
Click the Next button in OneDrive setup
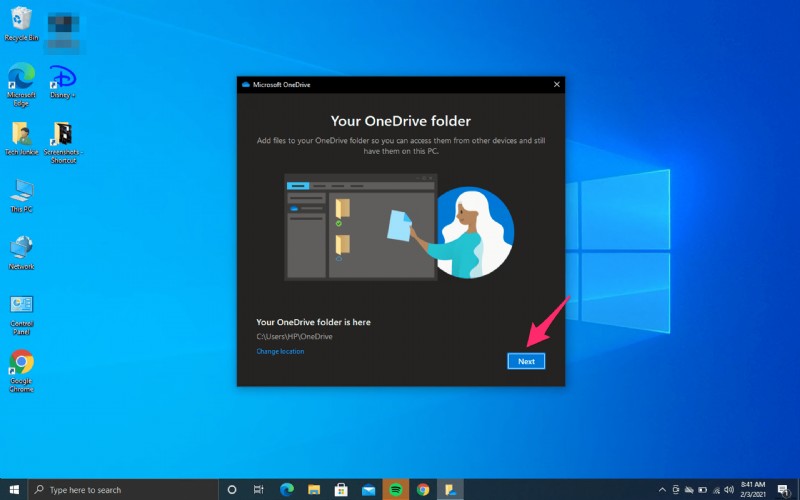coord(526,361)
